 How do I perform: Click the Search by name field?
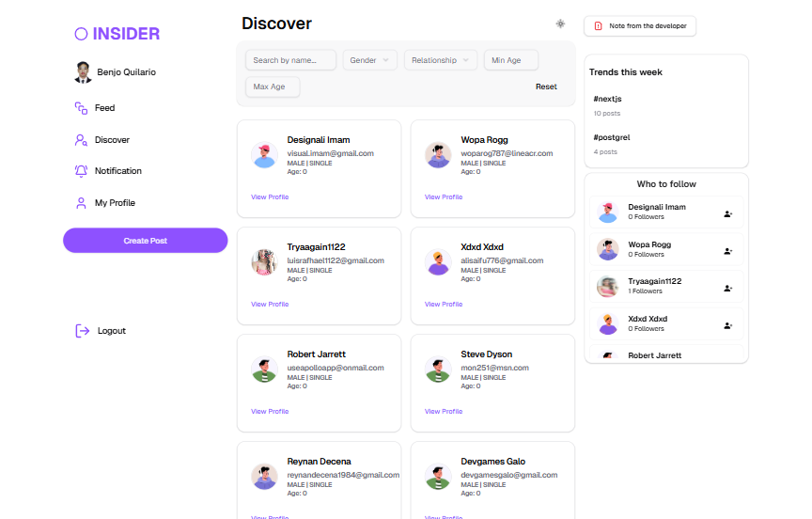(x=290, y=60)
